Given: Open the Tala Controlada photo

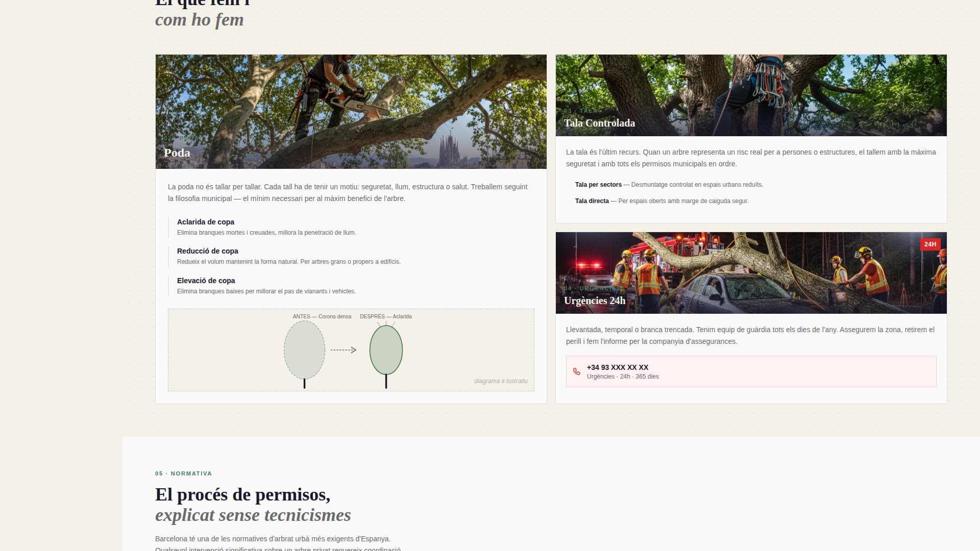Looking at the screenshot, I should pyautogui.click(x=751, y=95).
